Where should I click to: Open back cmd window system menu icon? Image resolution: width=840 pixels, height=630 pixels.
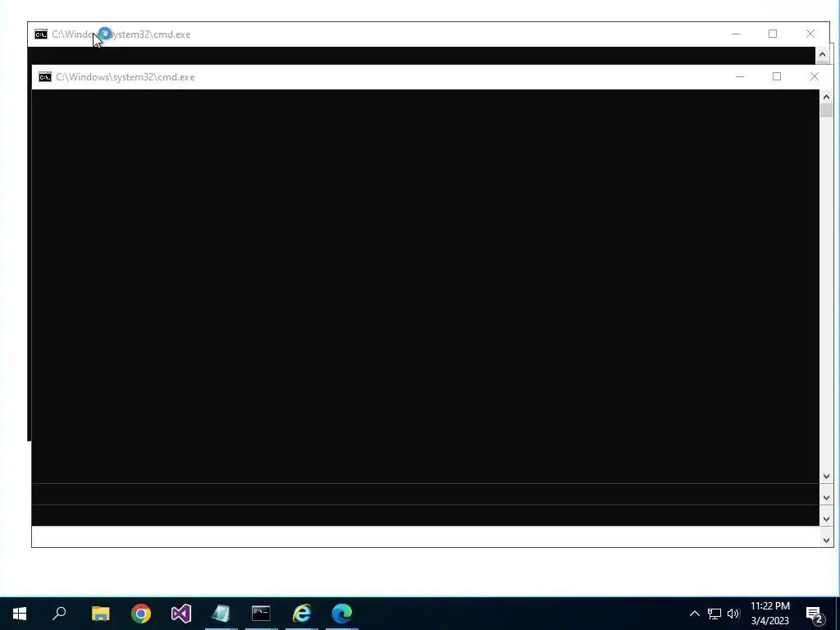click(41, 34)
